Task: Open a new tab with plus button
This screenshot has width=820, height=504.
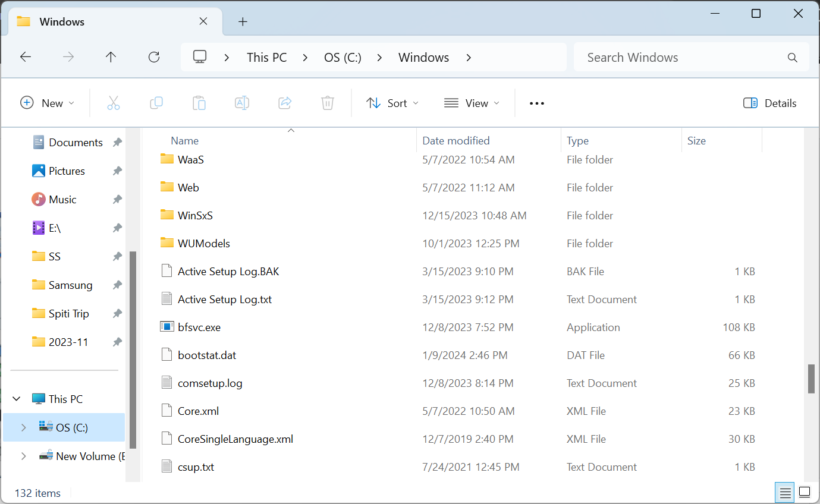Action: [x=243, y=21]
